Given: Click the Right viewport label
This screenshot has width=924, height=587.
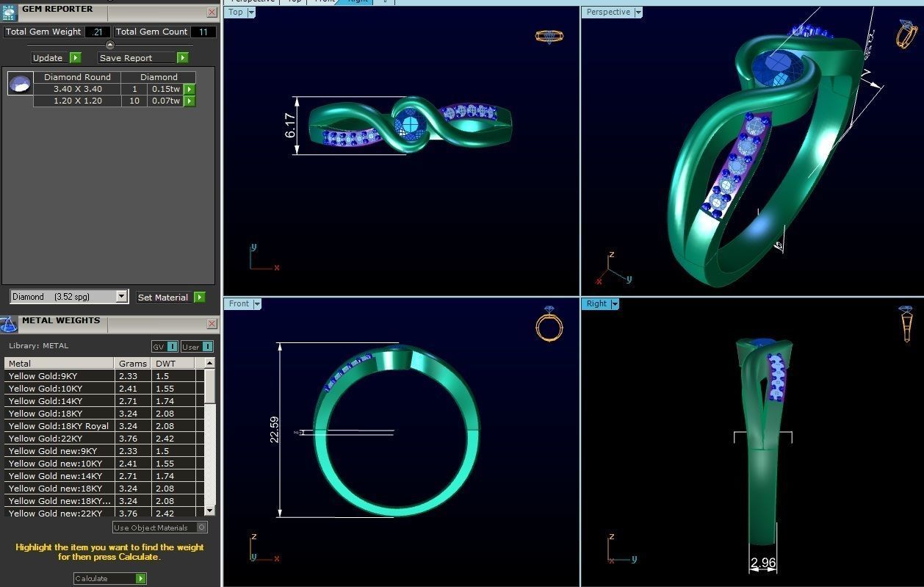Looking at the screenshot, I should (x=596, y=303).
